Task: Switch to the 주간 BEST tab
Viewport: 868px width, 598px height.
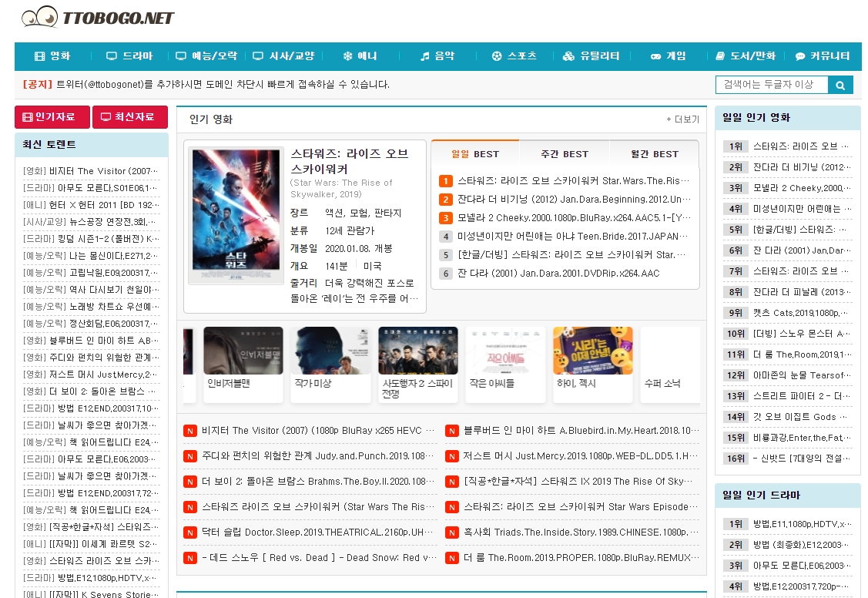Action: (x=564, y=154)
